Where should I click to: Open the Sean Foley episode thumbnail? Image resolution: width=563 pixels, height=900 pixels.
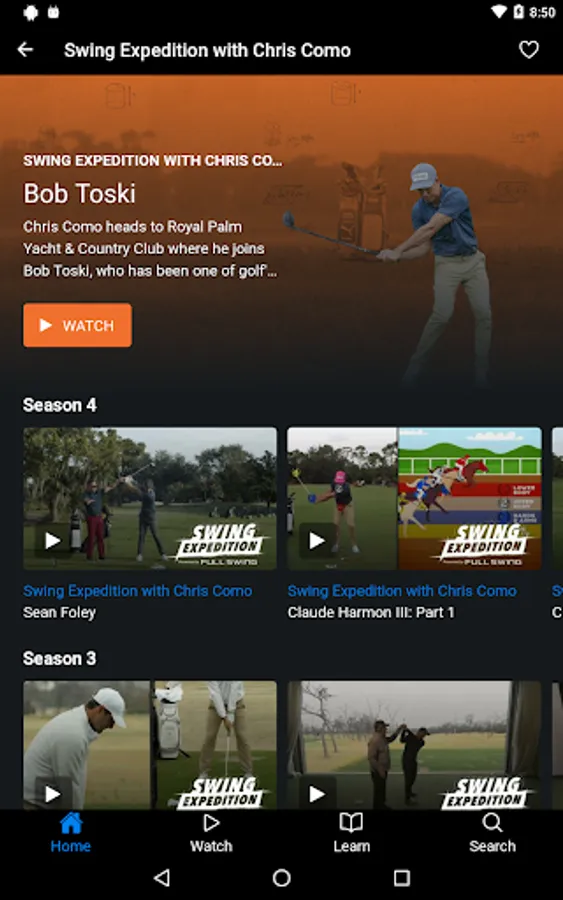click(x=150, y=498)
